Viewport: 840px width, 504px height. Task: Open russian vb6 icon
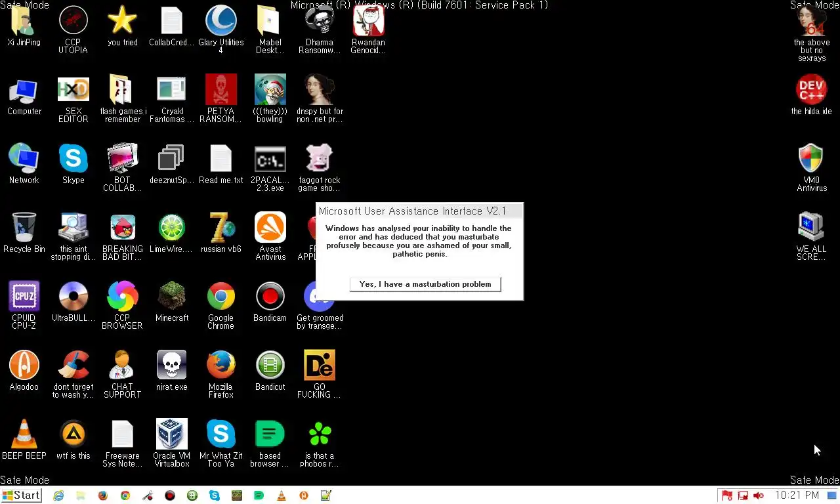221,233
